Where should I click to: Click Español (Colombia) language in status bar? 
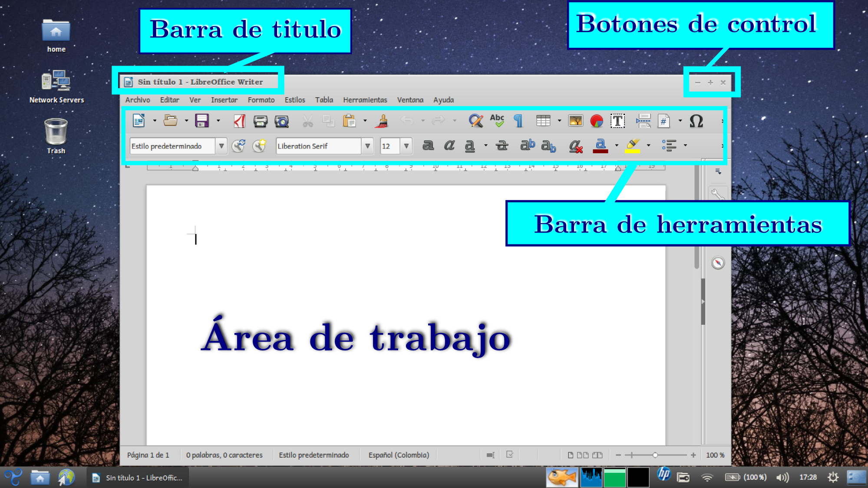(399, 455)
